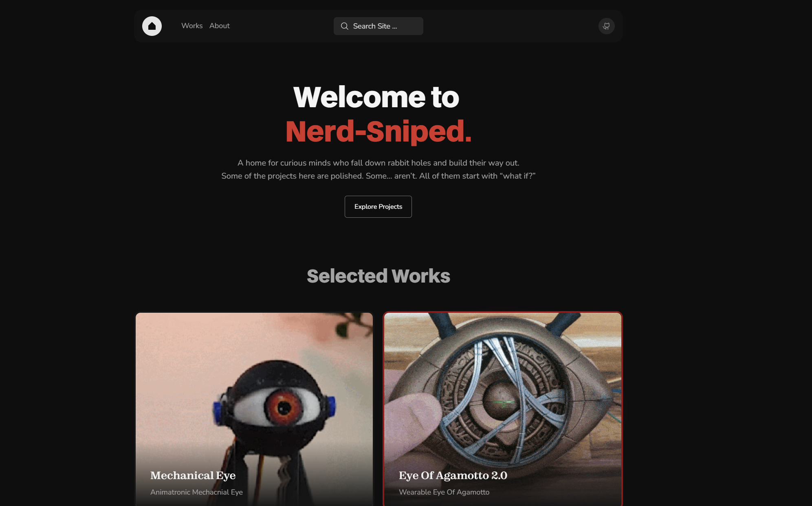Screen dimensions: 812x506
Task: Click the green center of the Agamotto amulet
Action: tap(503, 403)
